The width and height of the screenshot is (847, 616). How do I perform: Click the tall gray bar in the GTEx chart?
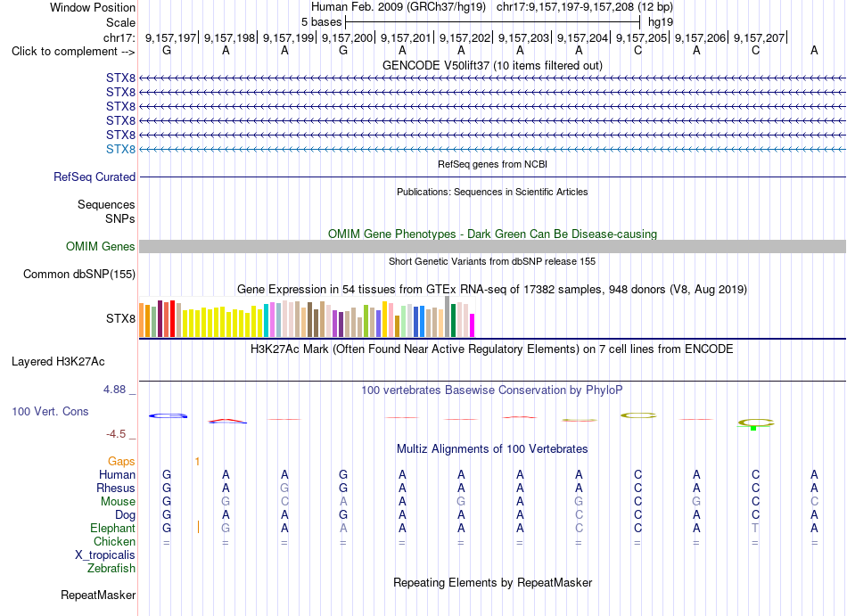tap(448, 316)
